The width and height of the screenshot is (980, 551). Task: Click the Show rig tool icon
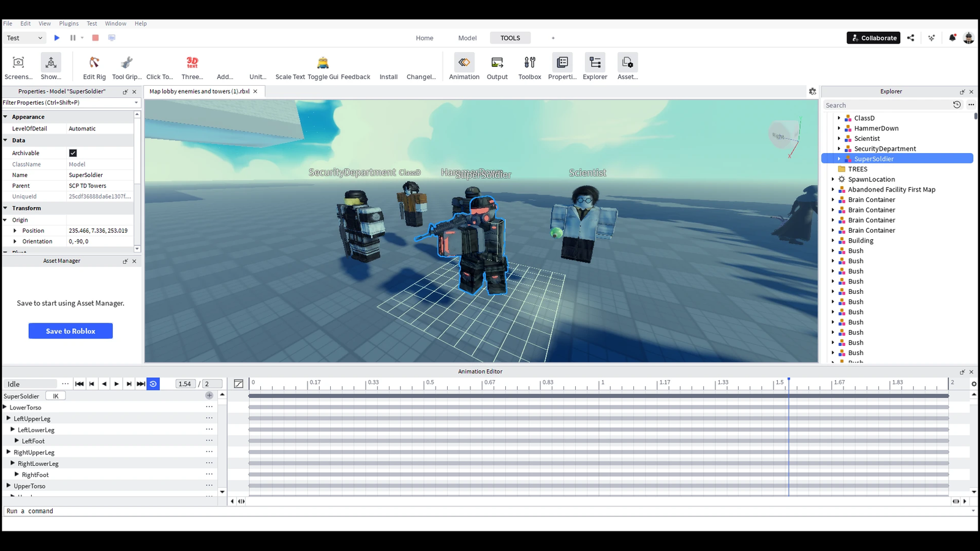point(51,62)
